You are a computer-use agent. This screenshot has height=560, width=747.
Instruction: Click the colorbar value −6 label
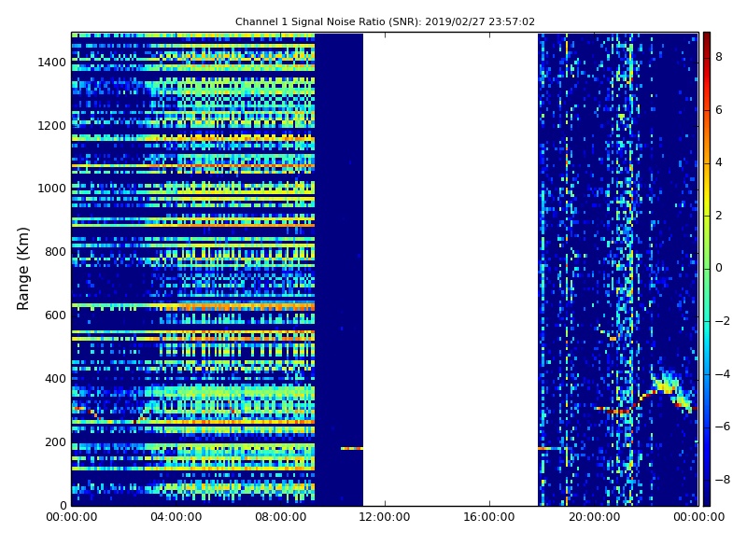pos(723,427)
